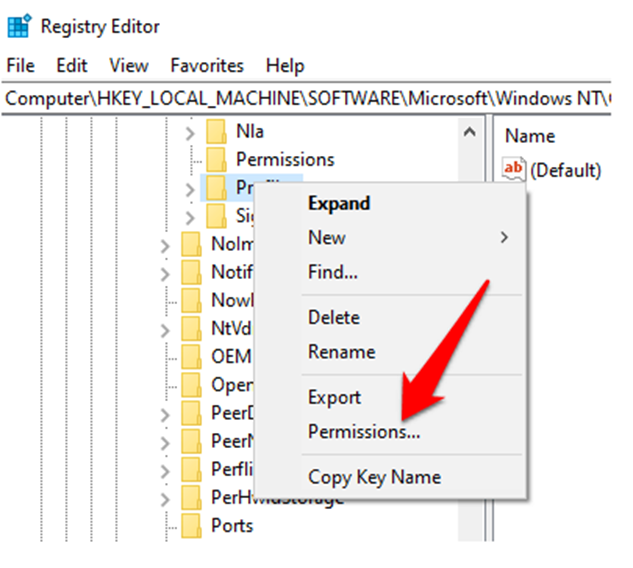Expand the PeerD key chevron
This screenshot has width=633, height=568.
[165, 415]
